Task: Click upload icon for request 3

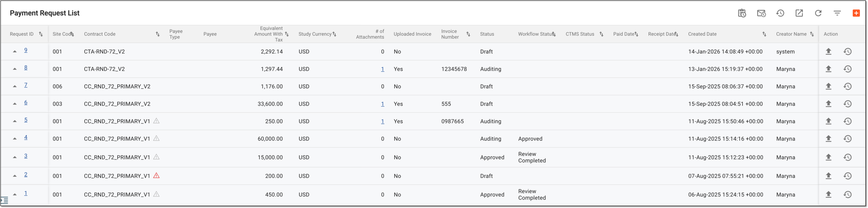Action: (x=828, y=157)
